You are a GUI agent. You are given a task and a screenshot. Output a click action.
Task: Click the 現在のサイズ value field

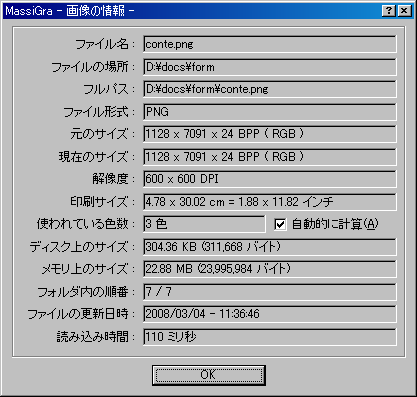coord(270,157)
